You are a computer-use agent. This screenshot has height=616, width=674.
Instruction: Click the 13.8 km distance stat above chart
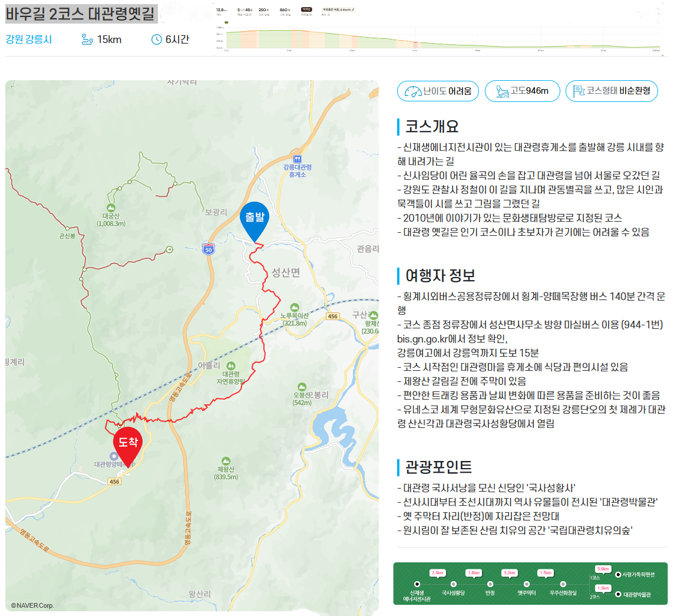pos(222,11)
